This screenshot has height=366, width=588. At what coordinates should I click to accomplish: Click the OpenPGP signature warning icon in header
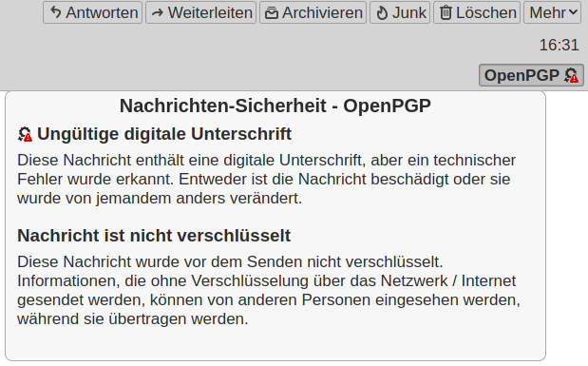coord(572,75)
